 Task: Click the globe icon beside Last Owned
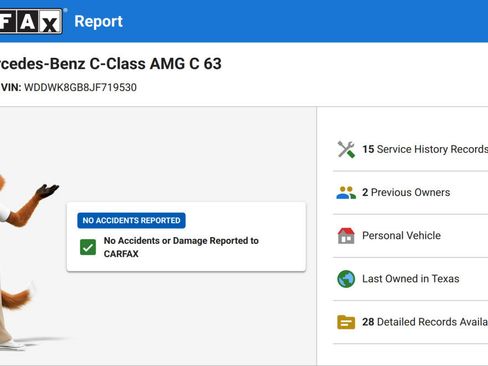[x=346, y=279]
